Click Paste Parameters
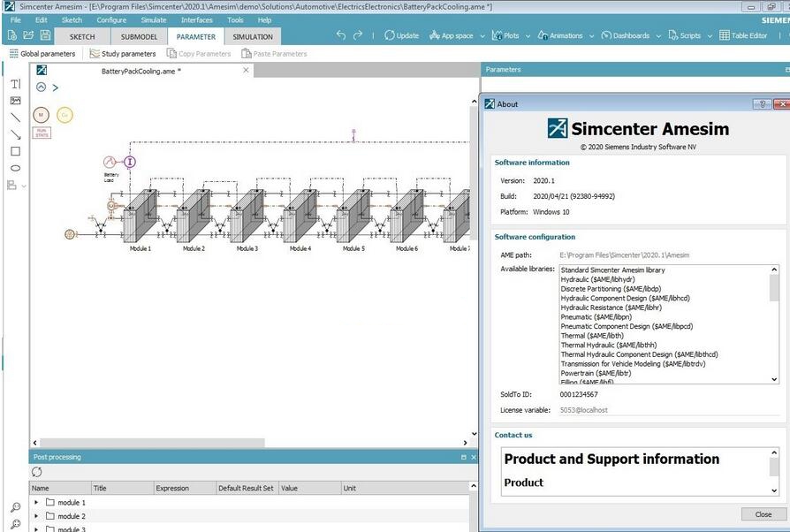This screenshot has height=532, width=790. 274,53
